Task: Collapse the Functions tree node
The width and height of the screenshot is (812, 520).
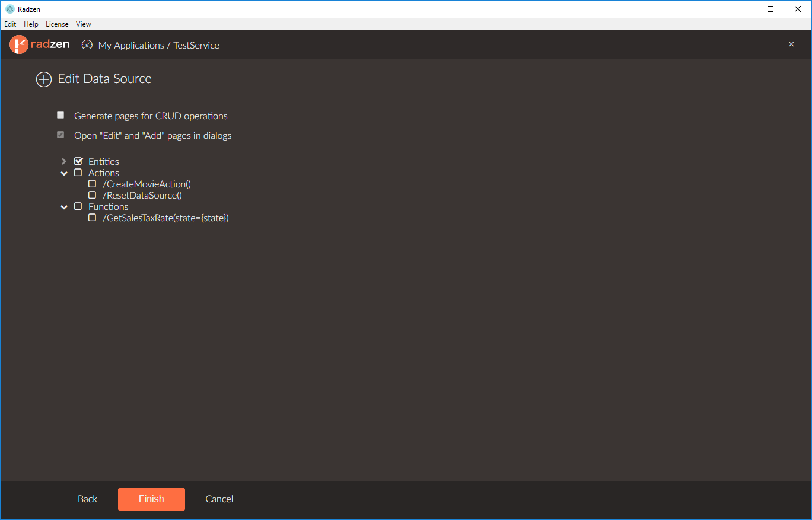Action: coord(64,207)
